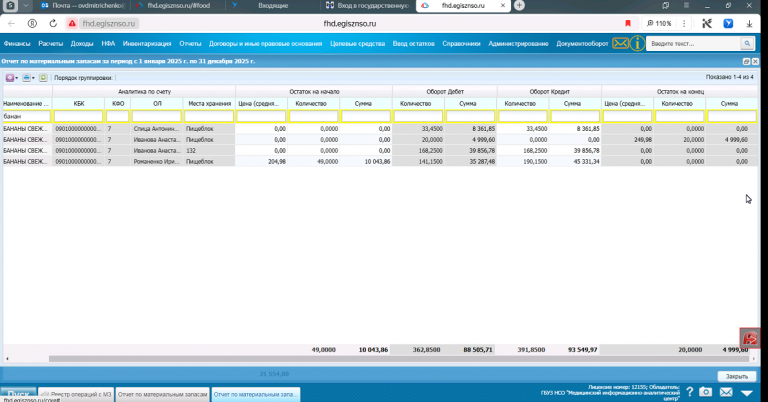
Task: Click the filter field under Места хранения column
Action: click(209, 116)
